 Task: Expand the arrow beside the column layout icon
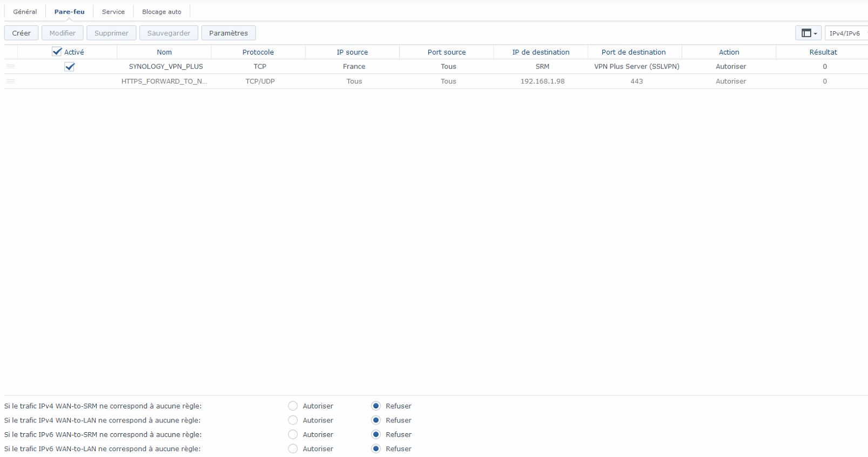pyautogui.click(x=816, y=33)
